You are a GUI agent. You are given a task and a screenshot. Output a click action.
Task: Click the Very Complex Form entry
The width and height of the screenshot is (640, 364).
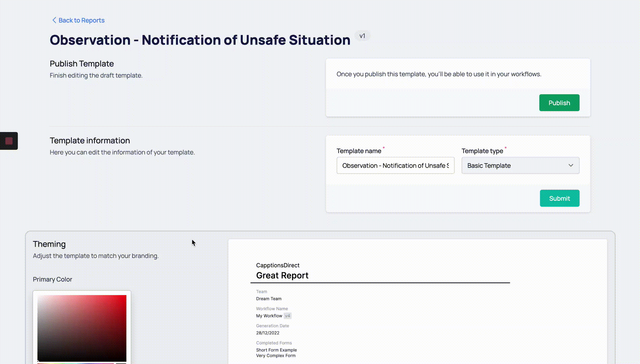point(276,356)
